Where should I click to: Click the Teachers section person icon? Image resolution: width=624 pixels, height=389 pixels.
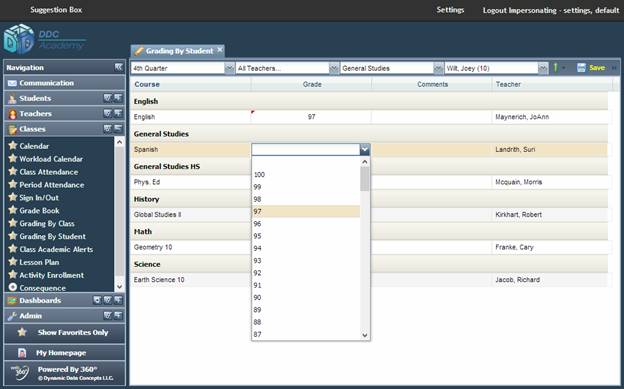click(12, 114)
